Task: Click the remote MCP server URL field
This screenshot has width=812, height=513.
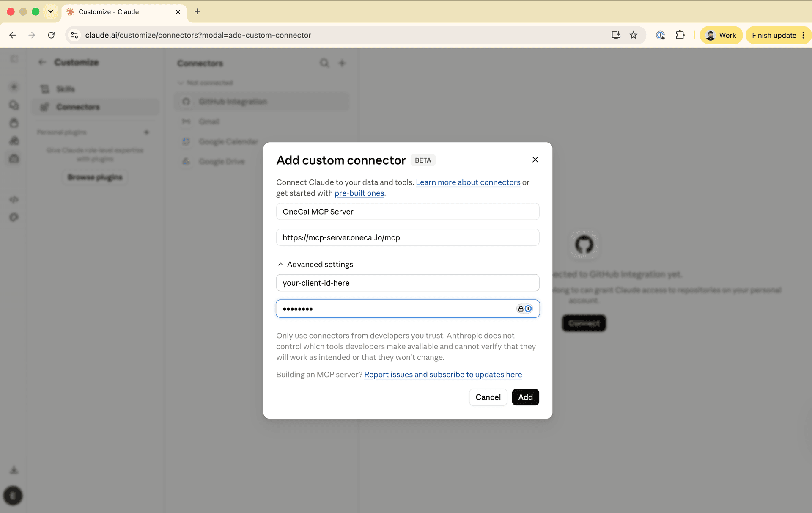Action: [x=408, y=237]
